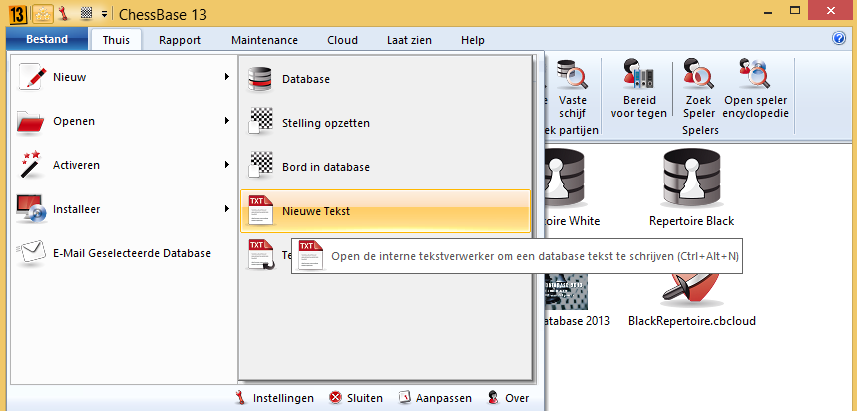Click the Zoek Speler ribbon button
857x411 pixels.
[x=699, y=89]
